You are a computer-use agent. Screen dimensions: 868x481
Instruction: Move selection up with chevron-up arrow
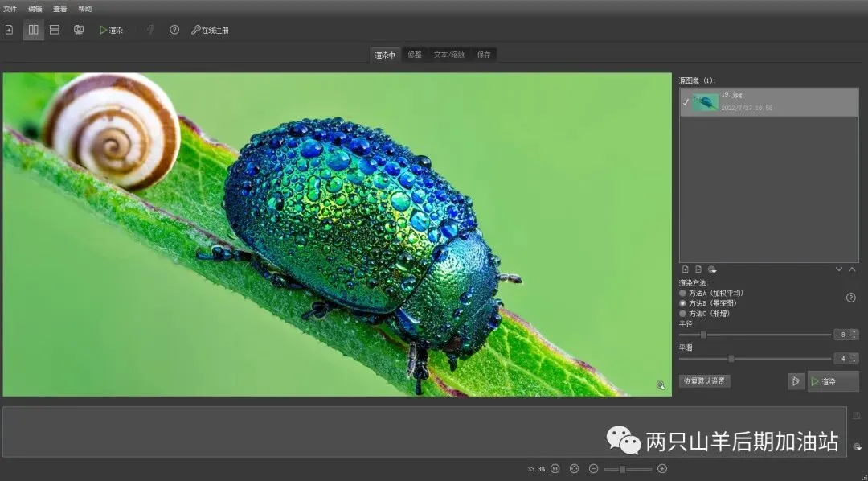(x=853, y=269)
